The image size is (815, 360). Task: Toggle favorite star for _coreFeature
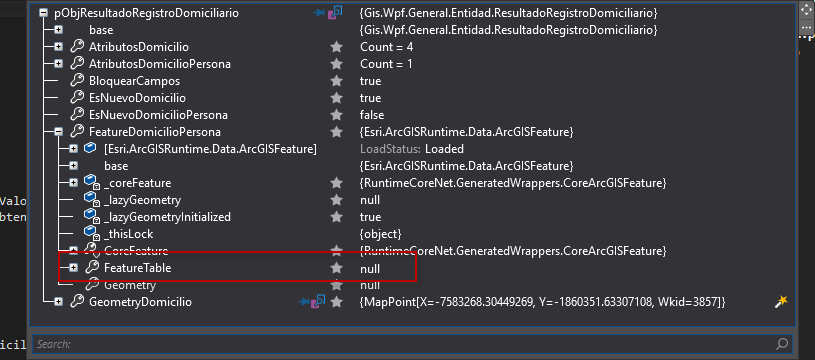(337, 183)
